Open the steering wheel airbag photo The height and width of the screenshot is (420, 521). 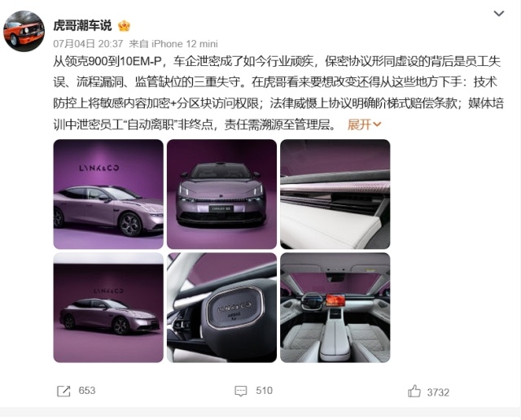pos(221,308)
